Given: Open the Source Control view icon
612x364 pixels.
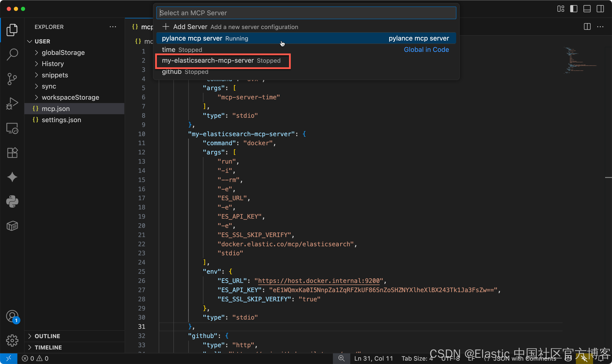Looking at the screenshot, I should [12, 79].
